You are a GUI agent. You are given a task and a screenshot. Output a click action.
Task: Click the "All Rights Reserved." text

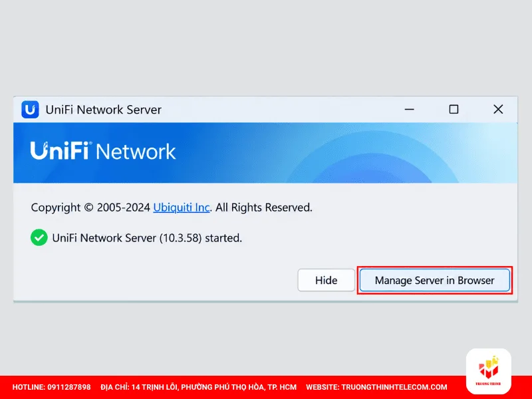[x=264, y=207]
